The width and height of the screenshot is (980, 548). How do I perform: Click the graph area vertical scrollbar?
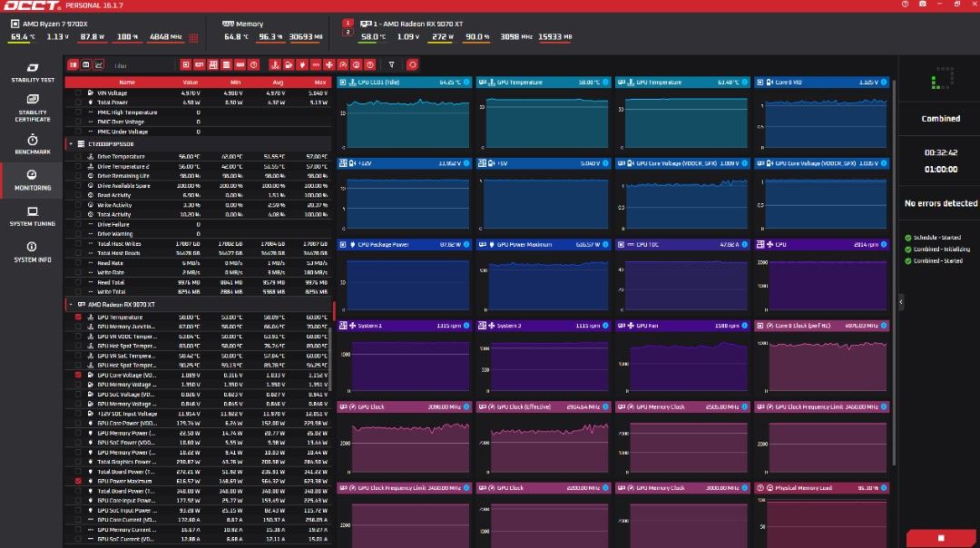point(894,272)
